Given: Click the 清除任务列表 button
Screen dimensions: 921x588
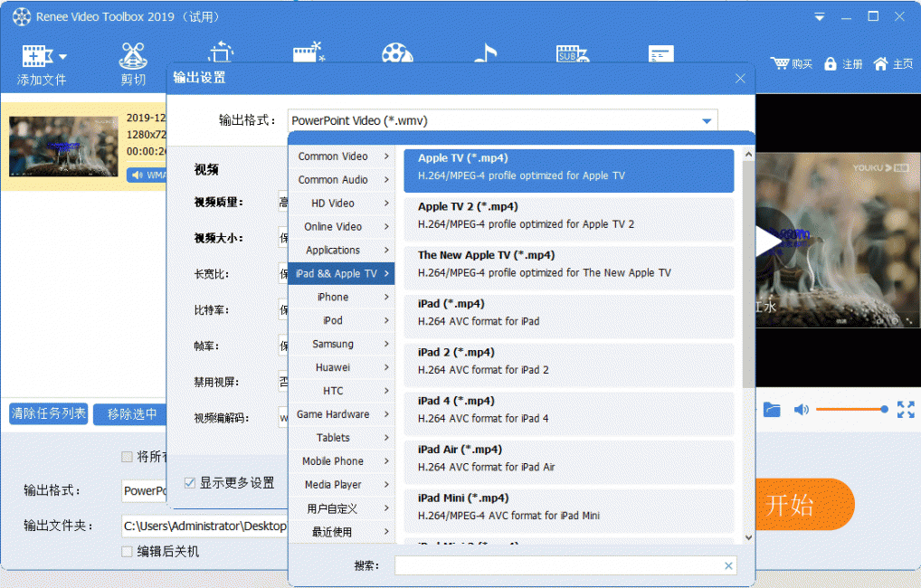Looking at the screenshot, I should click(49, 413).
